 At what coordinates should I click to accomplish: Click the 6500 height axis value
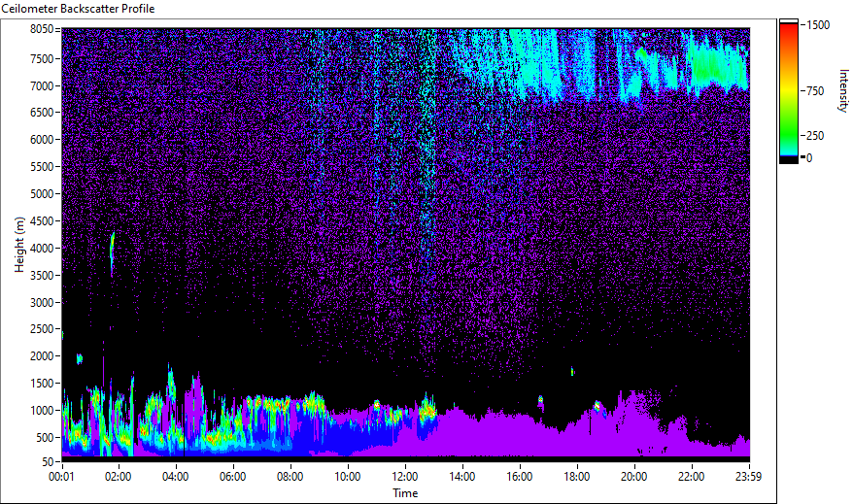tap(42, 113)
